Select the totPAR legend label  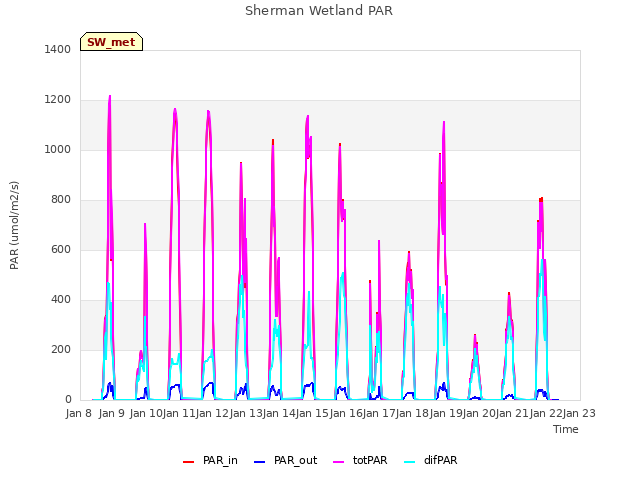370,460
